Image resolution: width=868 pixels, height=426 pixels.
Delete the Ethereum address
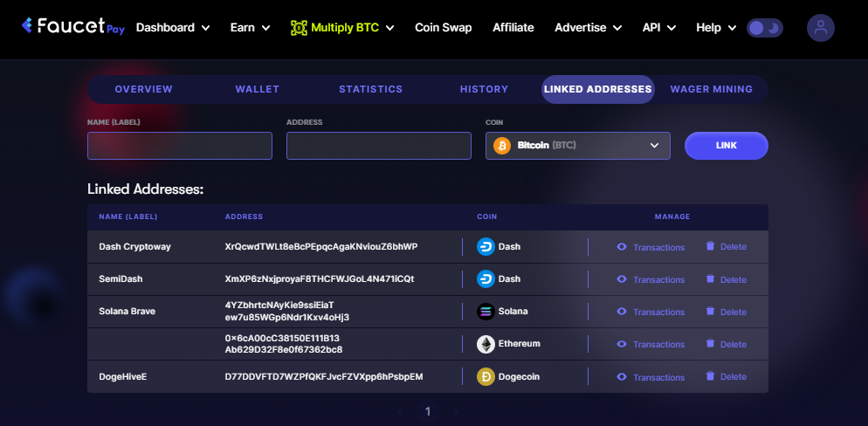(x=727, y=344)
